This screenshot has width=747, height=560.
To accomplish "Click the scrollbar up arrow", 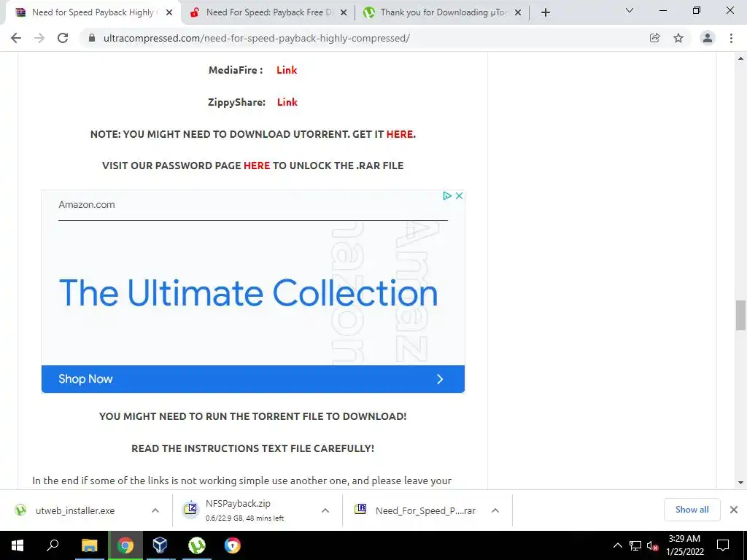I will tap(740, 58).
